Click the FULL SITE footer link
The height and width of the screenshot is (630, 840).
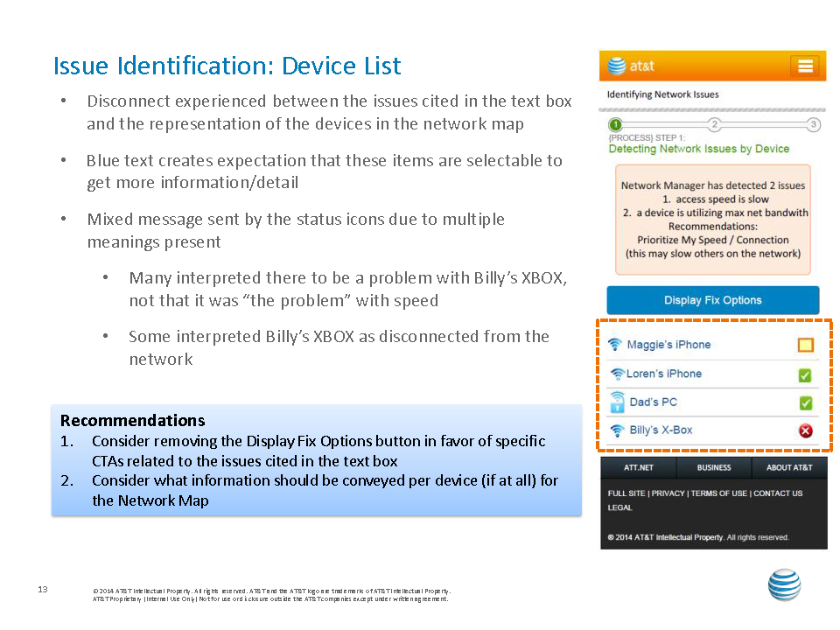[626, 493]
